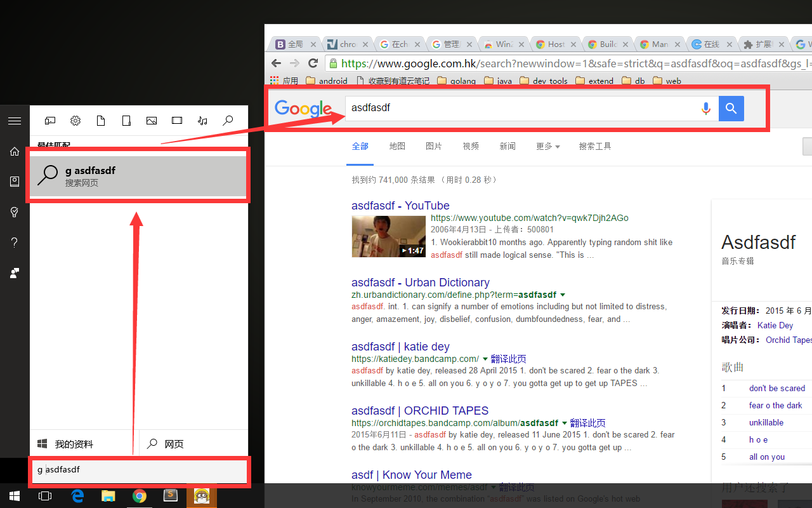The width and height of the screenshot is (812, 508).
Task: Select the '新闻' search tab
Action: 507,146
